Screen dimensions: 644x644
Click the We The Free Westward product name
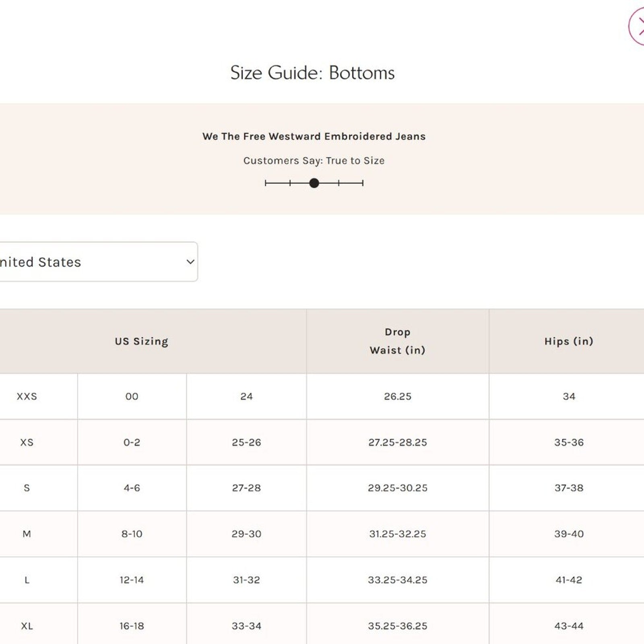click(314, 136)
